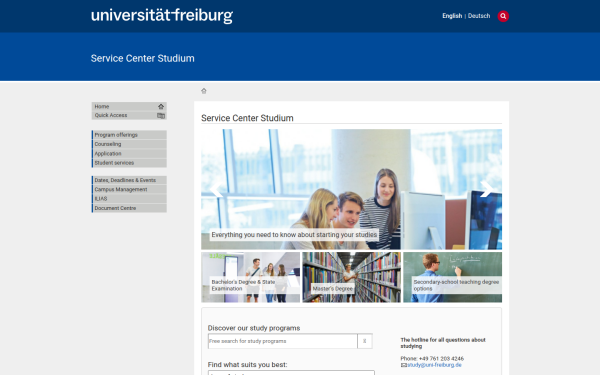Open ILIAS sidebar link

click(x=129, y=199)
